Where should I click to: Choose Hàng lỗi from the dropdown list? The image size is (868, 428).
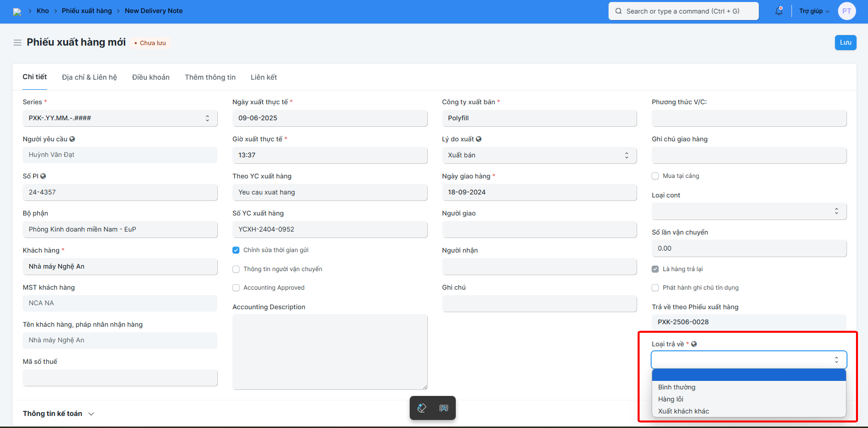pos(671,399)
